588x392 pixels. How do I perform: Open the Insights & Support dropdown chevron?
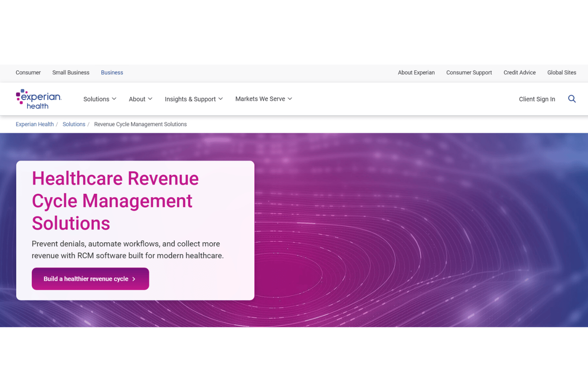pos(220,99)
